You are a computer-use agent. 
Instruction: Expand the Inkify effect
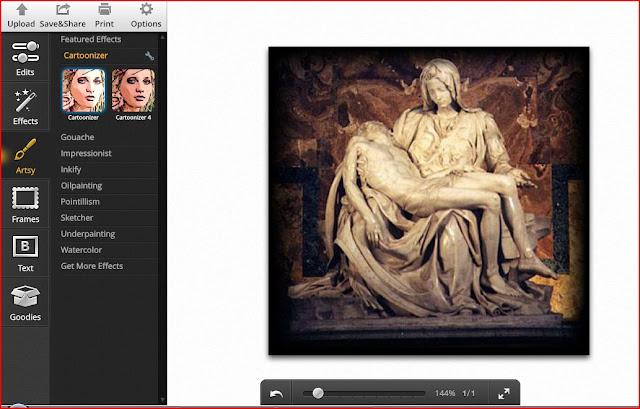pyautogui.click(x=71, y=169)
